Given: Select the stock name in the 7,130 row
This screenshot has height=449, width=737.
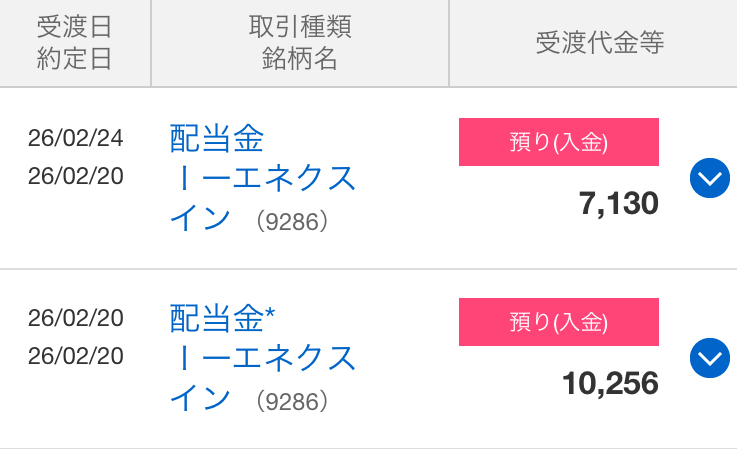Looking at the screenshot, I should tap(262, 198).
